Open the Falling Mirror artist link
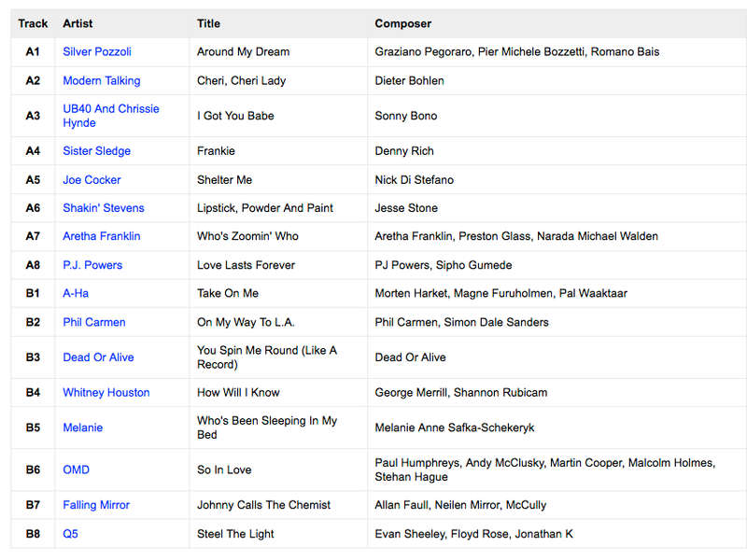This screenshot has width=747, height=560. point(96,505)
